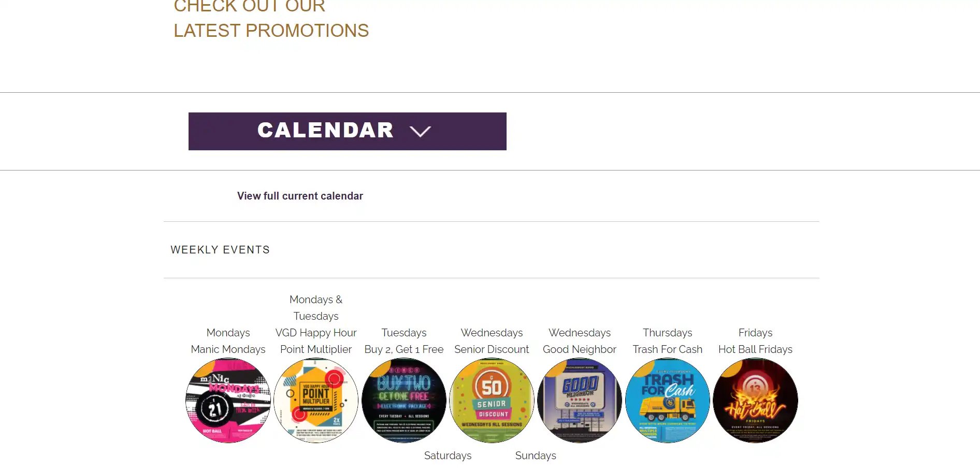
Task: Open the VGD Happy Hour Point Multiplier image
Action: tap(316, 400)
